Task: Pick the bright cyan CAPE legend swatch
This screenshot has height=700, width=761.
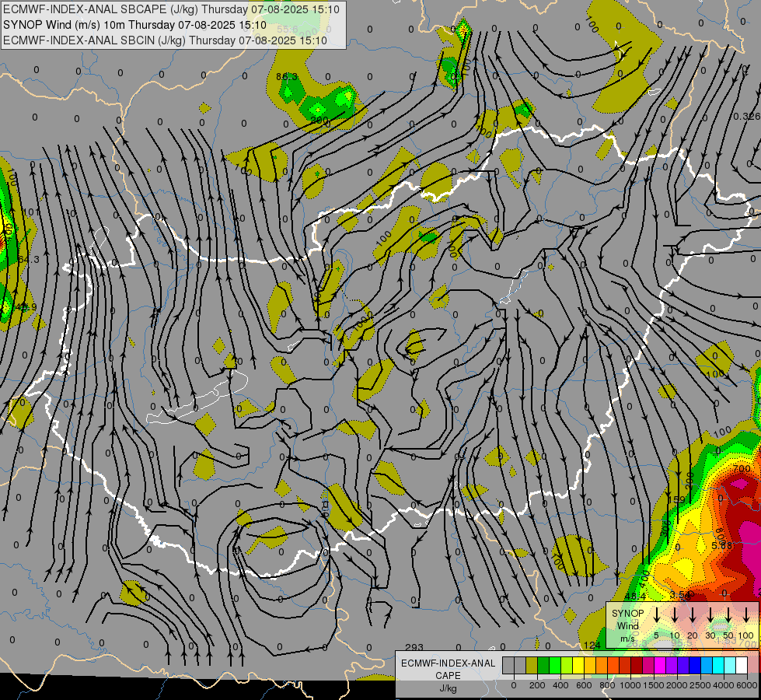Action: pos(717,665)
